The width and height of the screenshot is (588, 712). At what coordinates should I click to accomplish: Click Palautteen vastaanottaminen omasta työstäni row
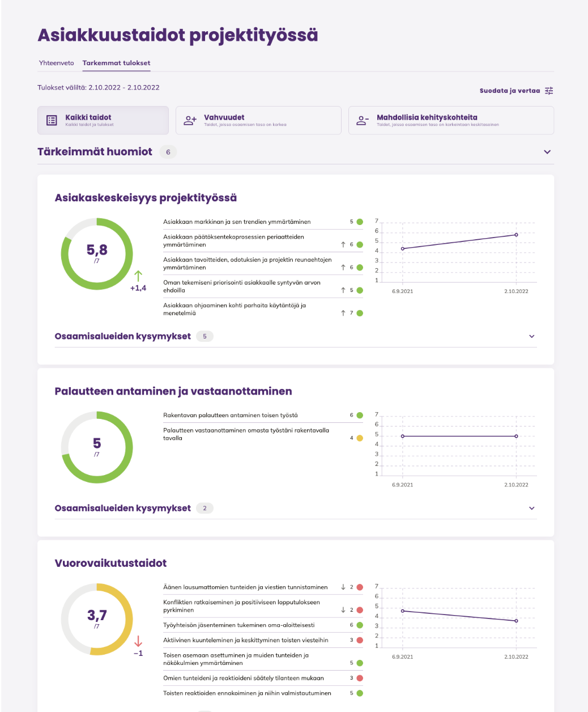pyautogui.click(x=263, y=434)
